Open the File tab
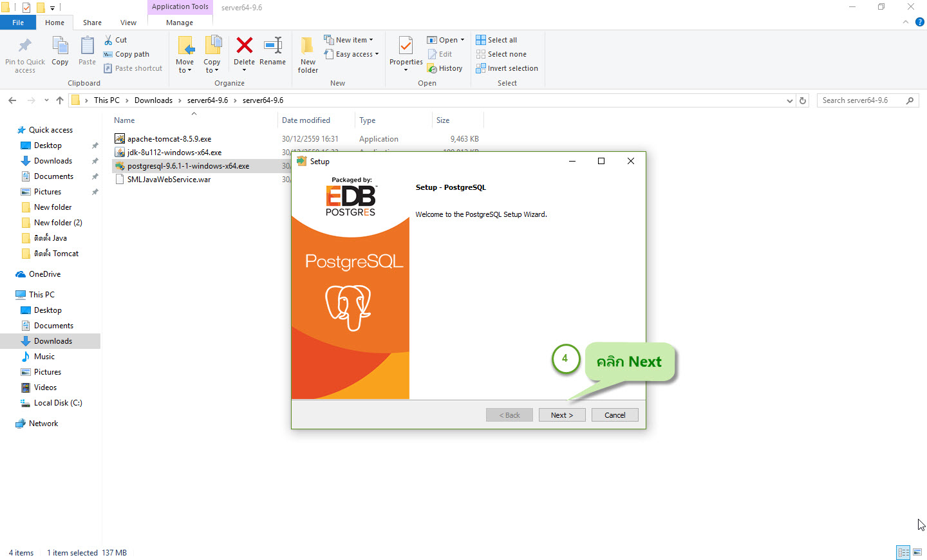Image resolution: width=927 pixels, height=560 pixels. coord(18,23)
